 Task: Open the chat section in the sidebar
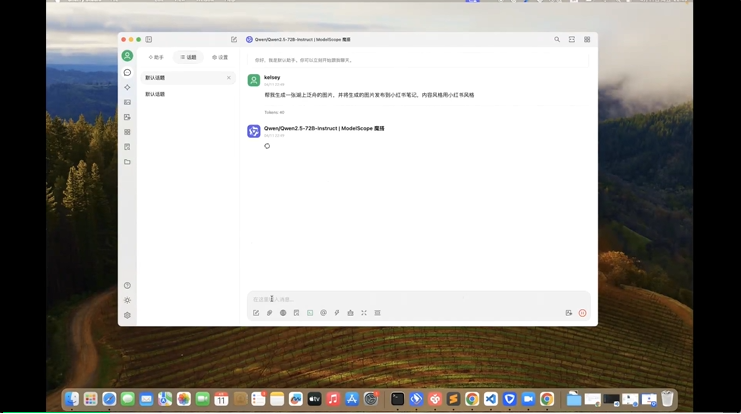pos(127,72)
